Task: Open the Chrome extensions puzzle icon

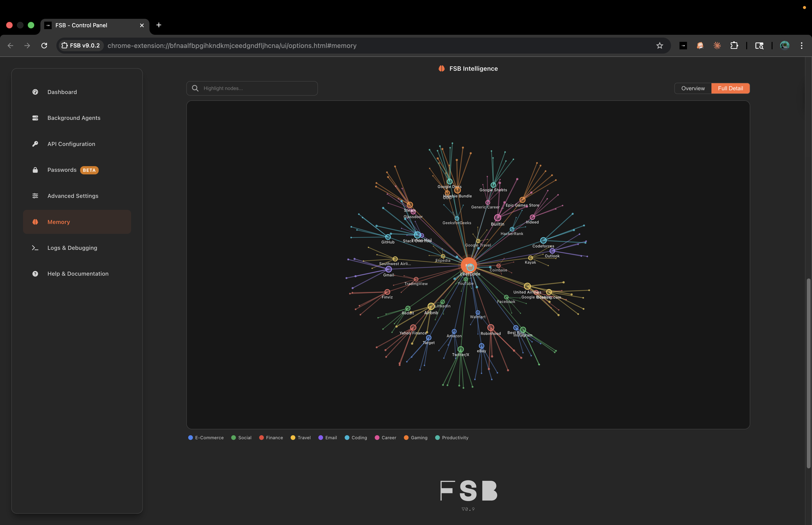Action: click(x=734, y=46)
